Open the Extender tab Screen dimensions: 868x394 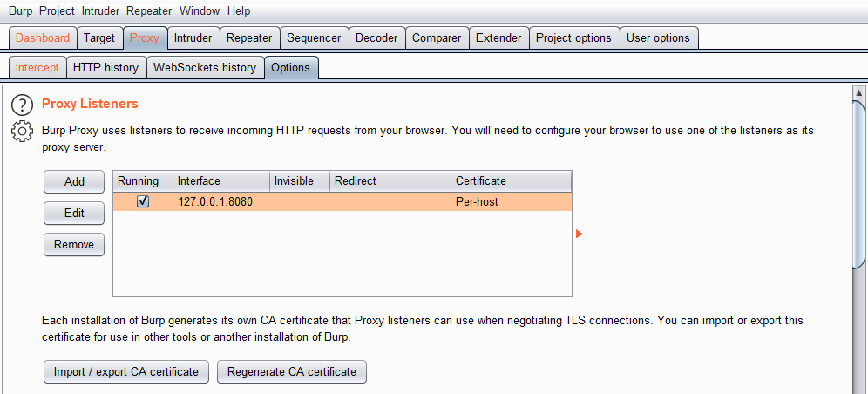498,38
